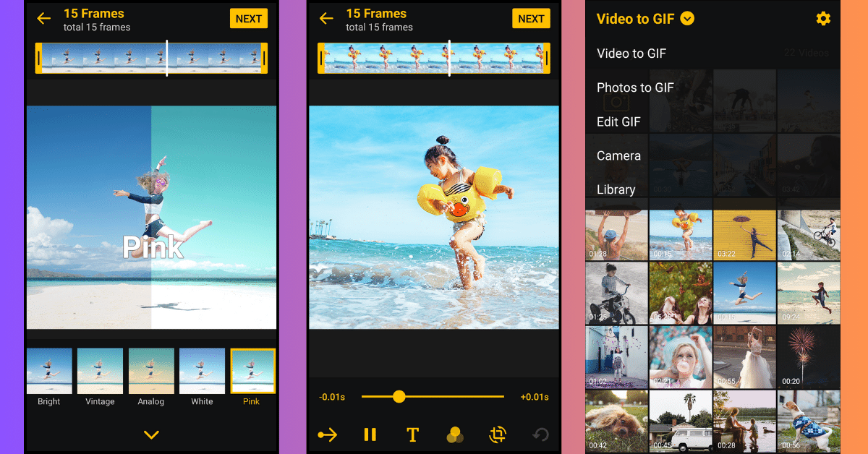Tap the back arrow on the speed editing screen
This screenshot has height=454, width=868.
326,19
